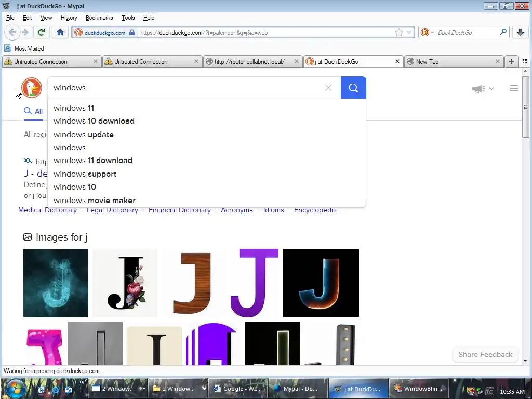The width and height of the screenshot is (532, 399).
Task: Click the megaphone icon on DuckDuckGo page
Action: tap(478, 89)
